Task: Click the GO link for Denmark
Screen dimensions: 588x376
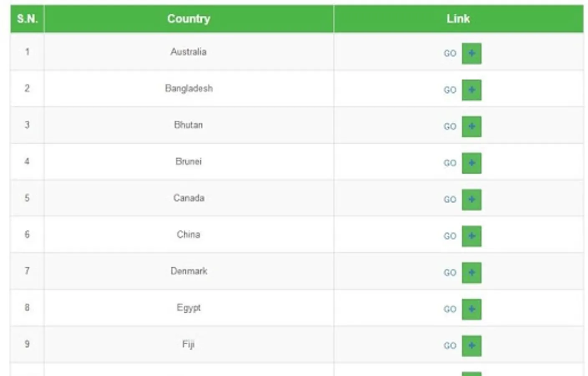Action: pyautogui.click(x=449, y=273)
